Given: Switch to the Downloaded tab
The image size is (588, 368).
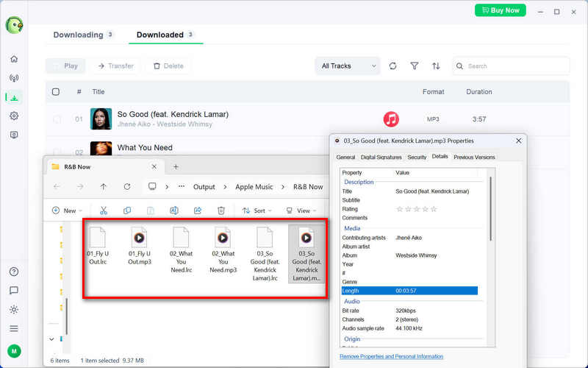Looking at the screenshot, I should (x=165, y=35).
